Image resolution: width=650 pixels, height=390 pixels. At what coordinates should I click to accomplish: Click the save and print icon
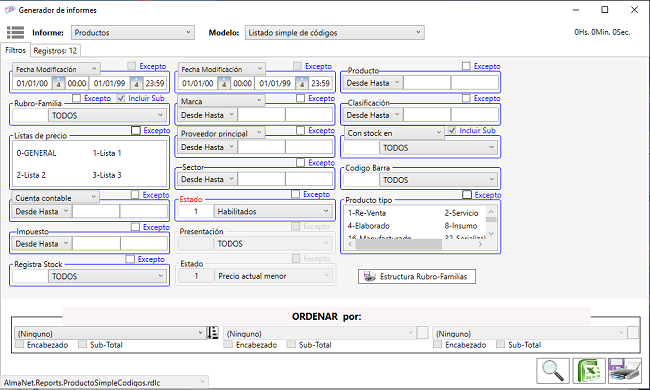(625, 371)
